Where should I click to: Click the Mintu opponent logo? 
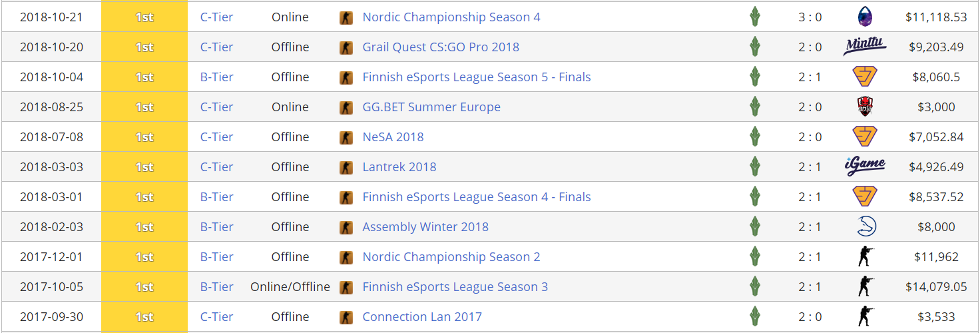coord(865,46)
